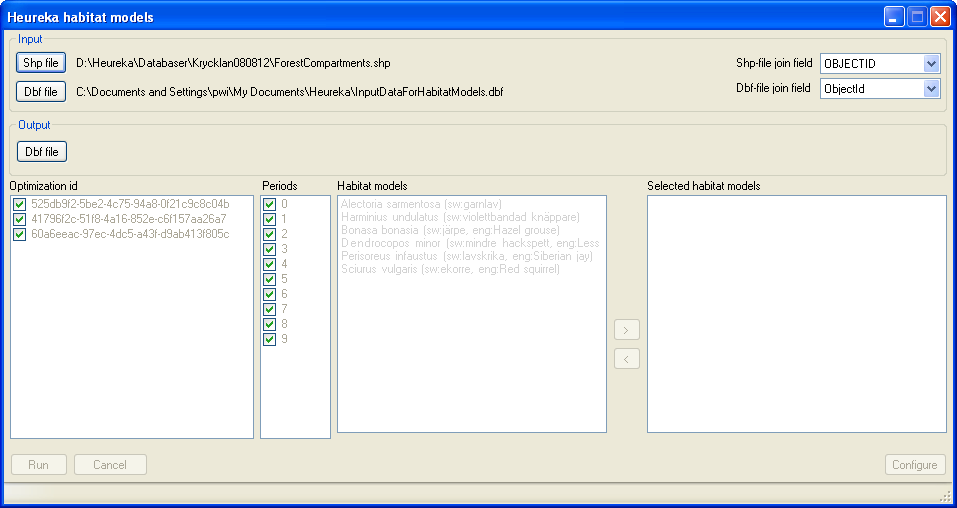
Task: Maximize the Heureka habitat models window
Action: pyautogui.click(x=917, y=17)
